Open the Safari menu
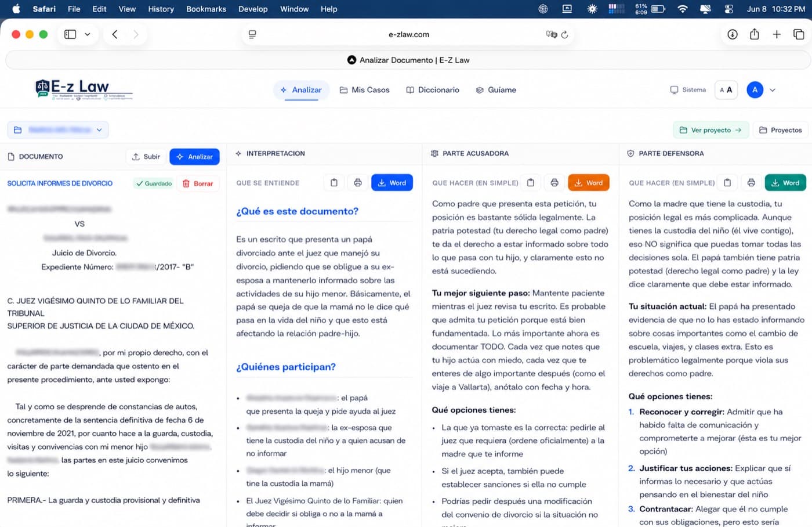812x527 pixels. click(x=44, y=9)
